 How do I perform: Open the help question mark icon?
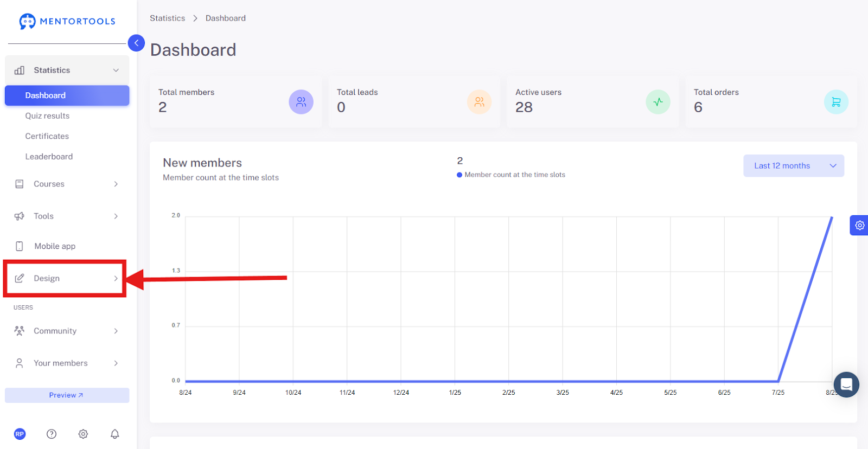click(52, 434)
